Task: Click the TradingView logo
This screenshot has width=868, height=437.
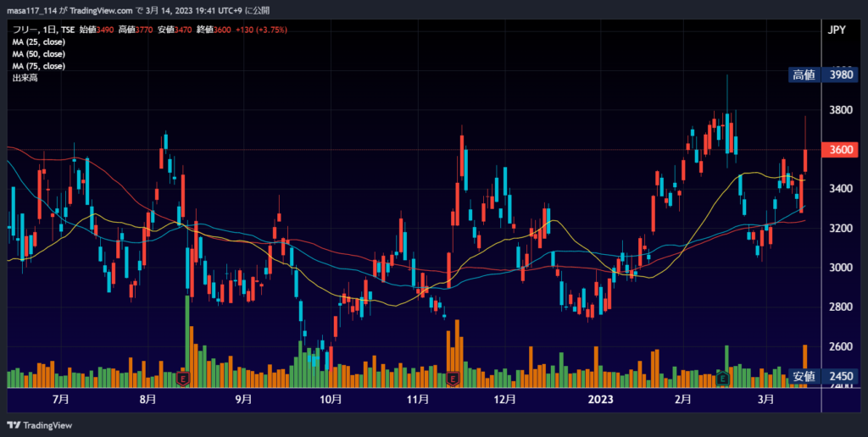Action: pyautogui.click(x=39, y=425)
